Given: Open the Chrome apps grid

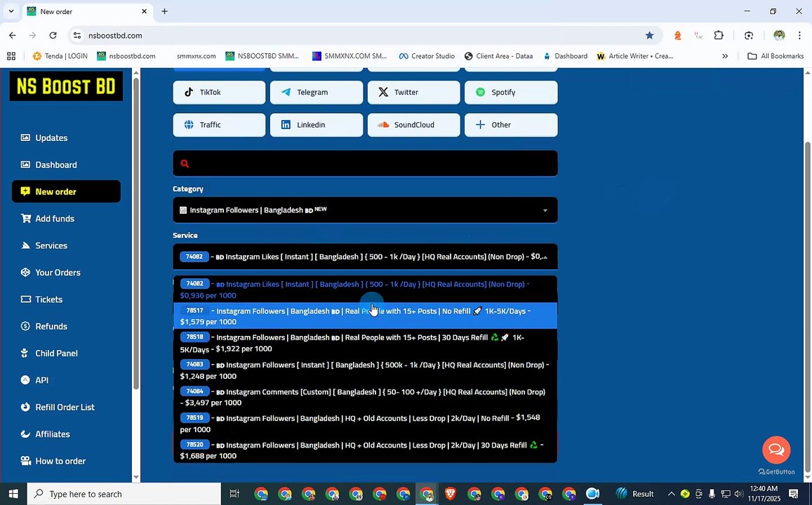Looking at the screenshot, I should 11,56.
